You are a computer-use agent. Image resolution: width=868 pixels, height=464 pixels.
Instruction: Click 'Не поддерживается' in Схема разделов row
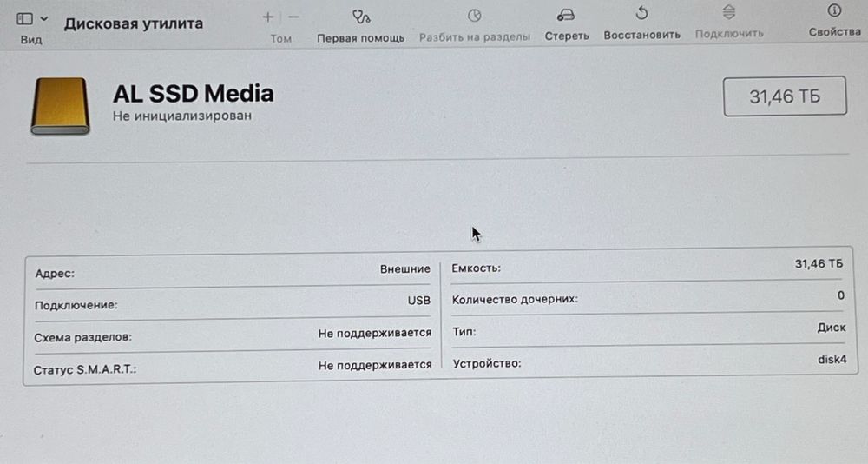375,333
